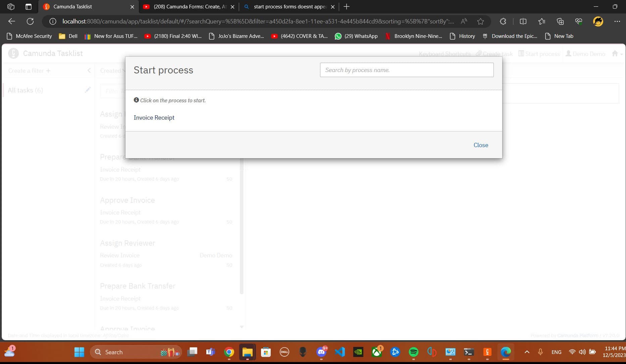
Task: Open browser Settings and more menu
Action: 617,21
